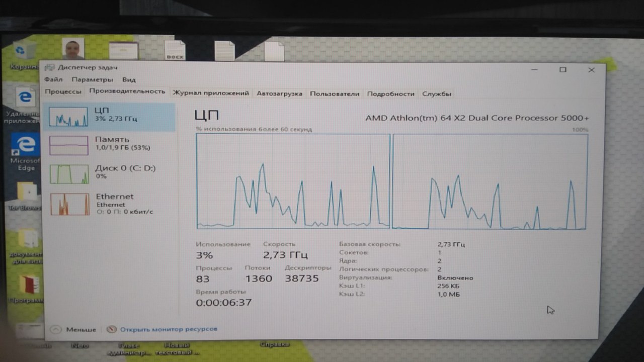This screenshot has width=644, height=362.
Task: Close the Диспетчер задач window
Action: pyautogui.click(x=591, y=70)
